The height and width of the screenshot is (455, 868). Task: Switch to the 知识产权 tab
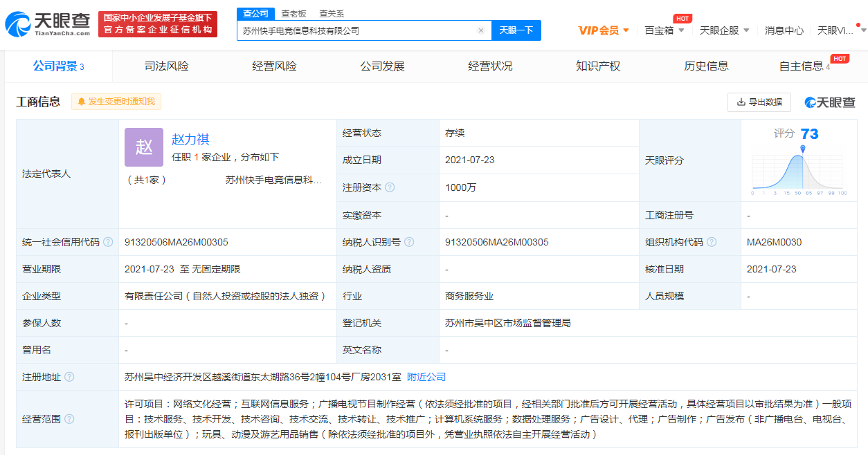pos(597,66)
